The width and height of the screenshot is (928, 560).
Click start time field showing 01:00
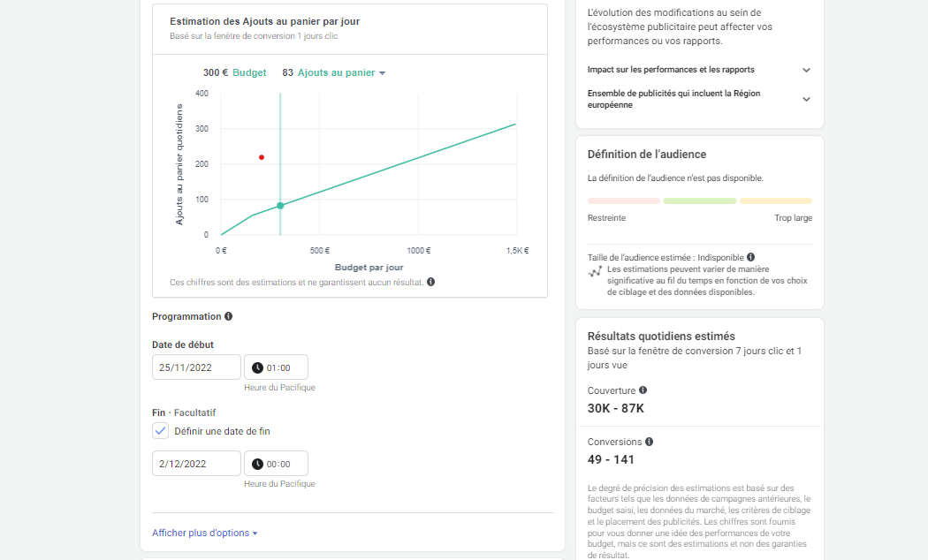tap(276, 367)
